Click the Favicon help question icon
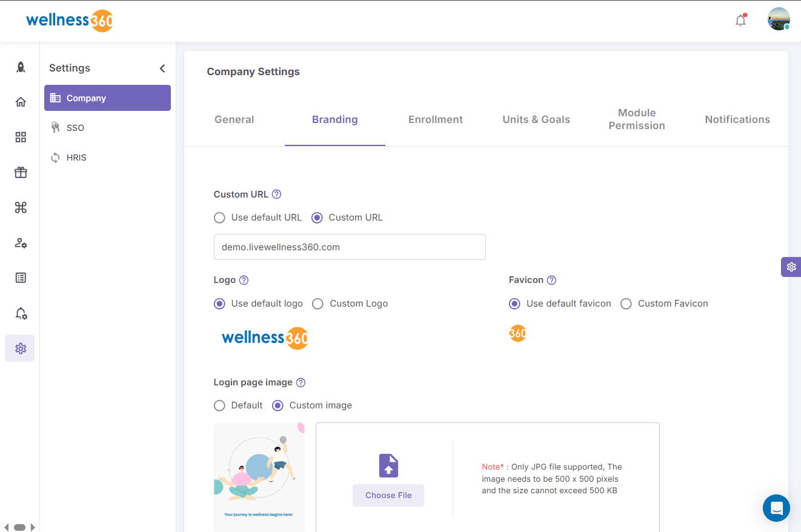Viewport: 801px width, 532px height. point(551,280)
